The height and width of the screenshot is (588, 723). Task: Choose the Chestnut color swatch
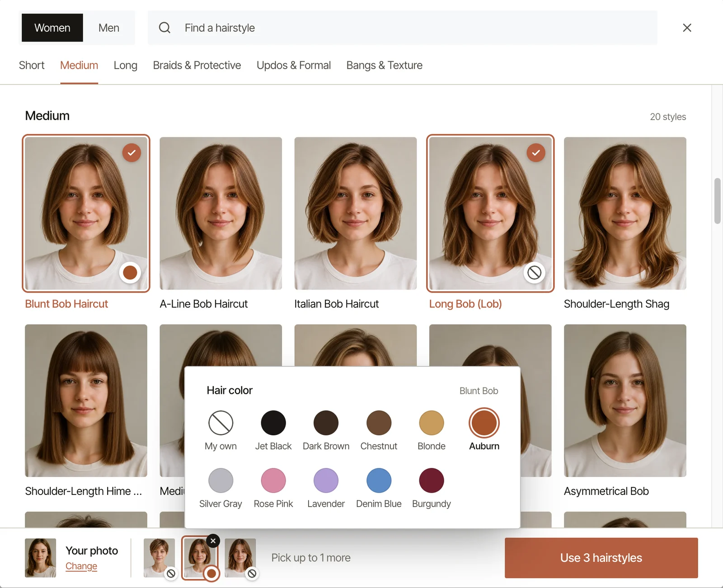pos(379,423)
